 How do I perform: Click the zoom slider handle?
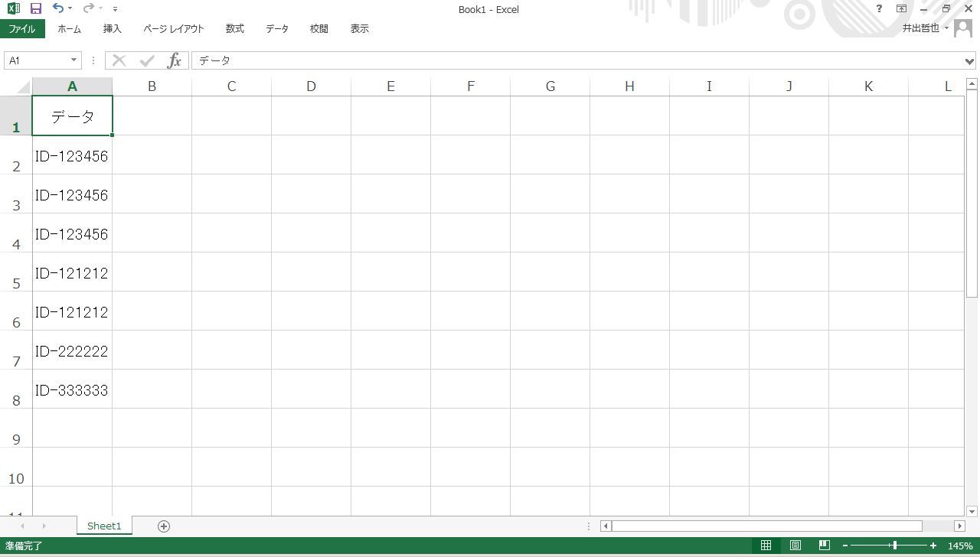click(x=894, y=546)
